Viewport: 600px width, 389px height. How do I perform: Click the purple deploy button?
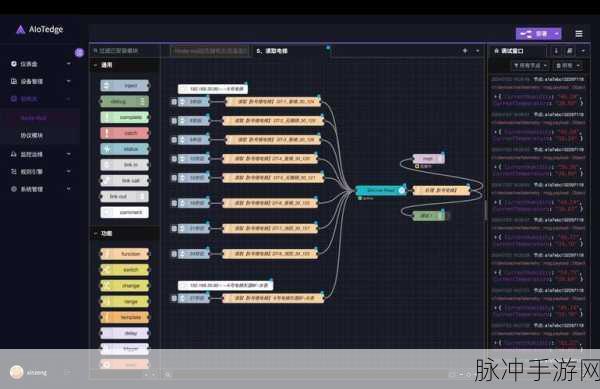(534, 34)
